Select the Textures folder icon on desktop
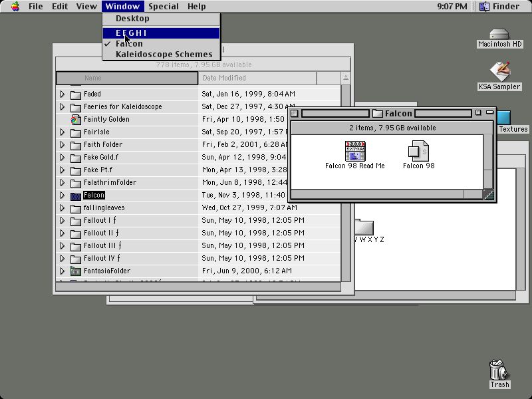532x399 pixels. point(504,118)
